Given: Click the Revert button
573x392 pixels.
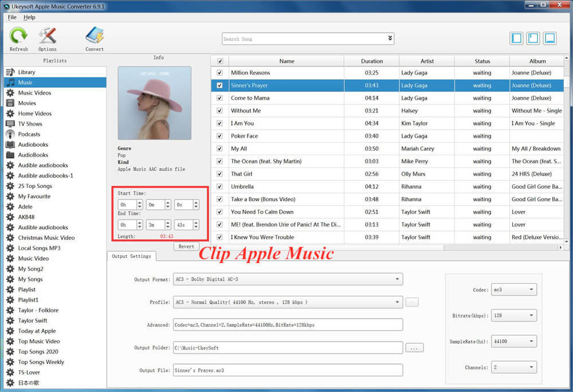Looking at the screenshot, I should (186, 246).
